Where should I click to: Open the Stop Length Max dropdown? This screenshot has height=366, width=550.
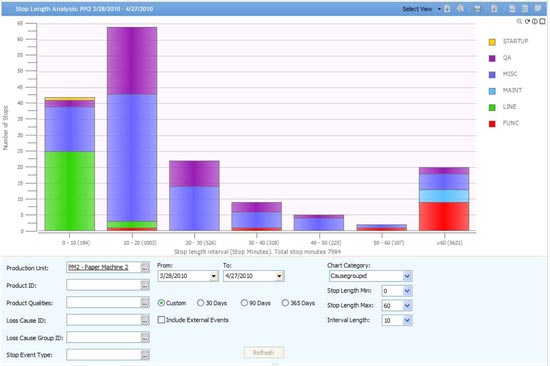407,306
